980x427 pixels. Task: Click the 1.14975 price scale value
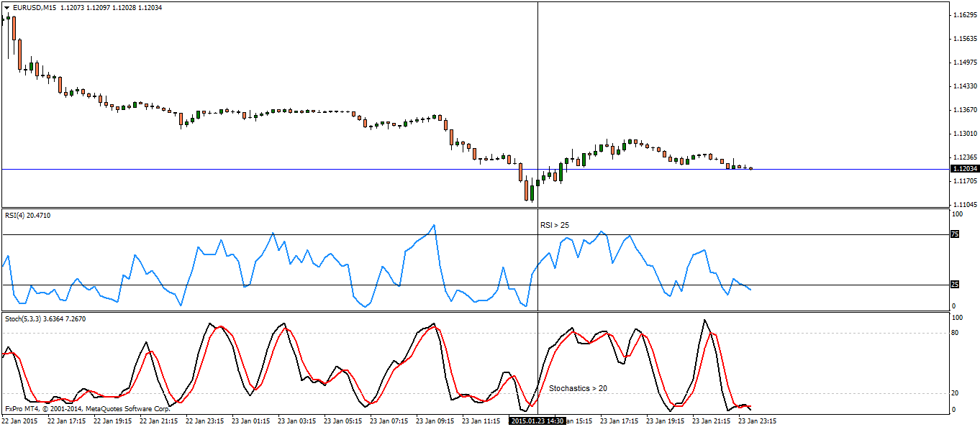pos(963,62)
